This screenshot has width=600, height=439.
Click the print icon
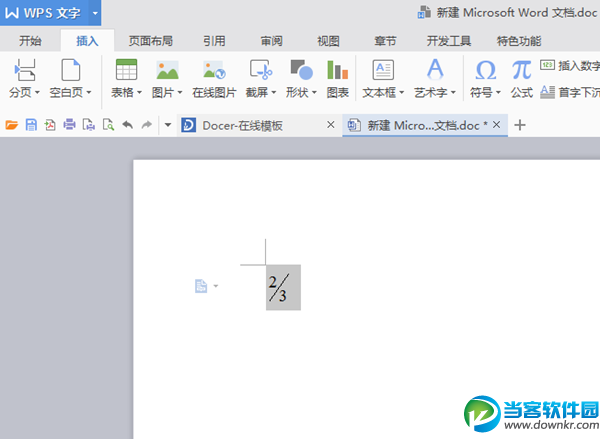point(69,125)
